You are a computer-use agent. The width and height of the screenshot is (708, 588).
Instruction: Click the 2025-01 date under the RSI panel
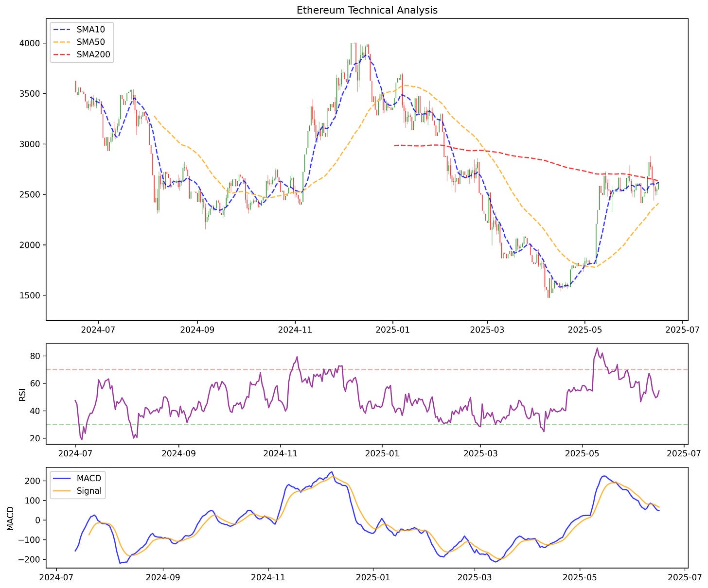(x=382, y=453)
